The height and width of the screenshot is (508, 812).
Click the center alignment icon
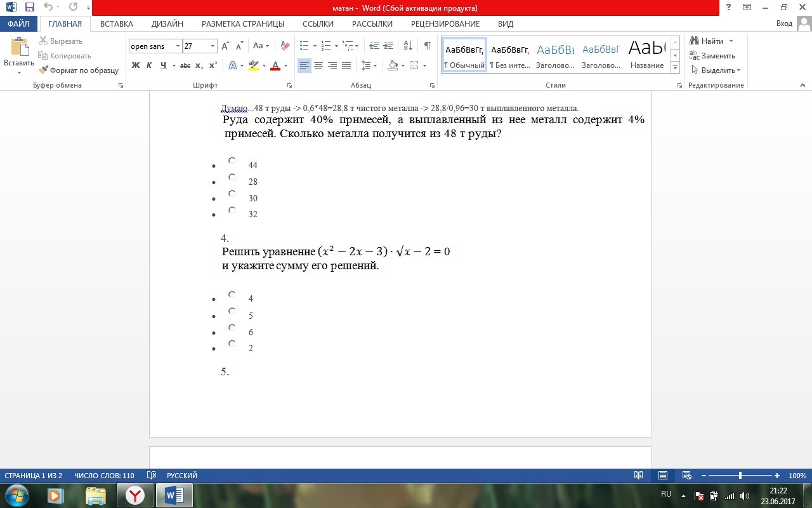pyautogui.click(x=318, y=65)
